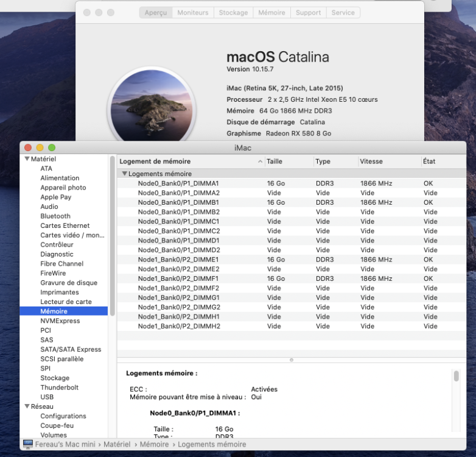476x457 pixels.
Task: Select the Node1_Bank0/P2_DIMMH2 row
Action: [292, 326]
